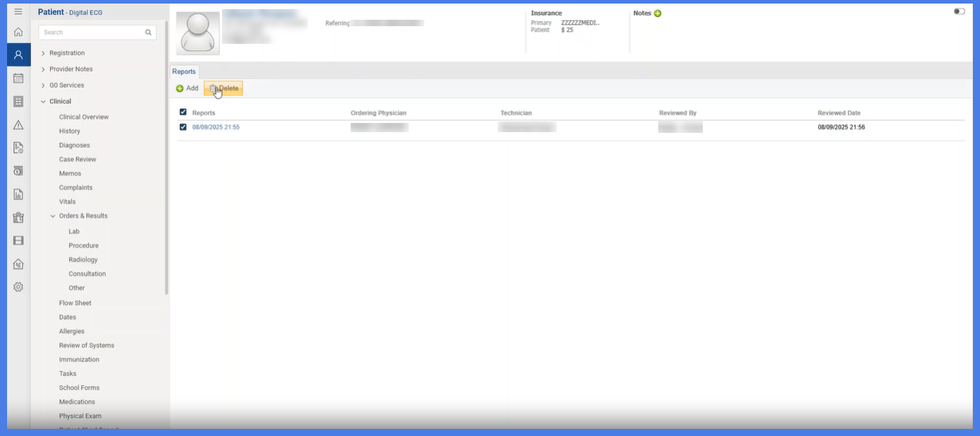Open the gift box icon in sidebar
This screenshot has height=436, width=980.
point(18,218)
